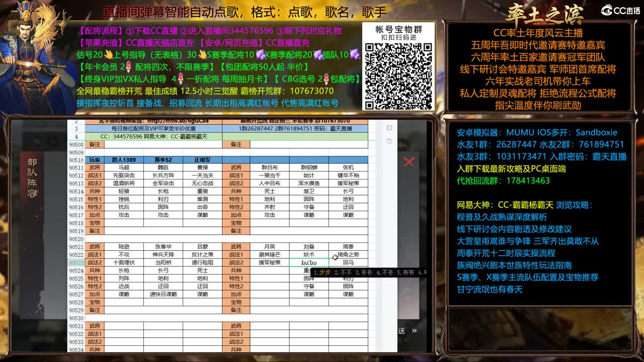Click the cell 陆逊
Viewport: 644px width, 362px height.
click(x=124, y=247)
